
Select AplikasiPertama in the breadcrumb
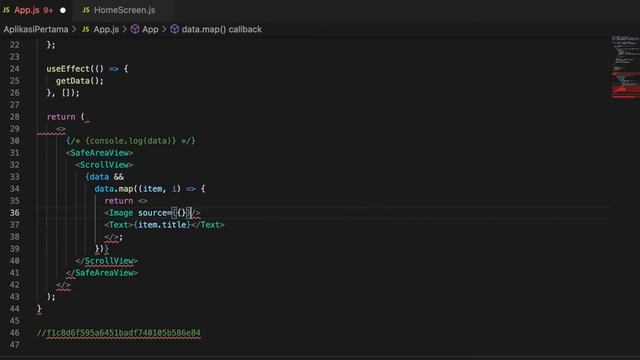36,29
